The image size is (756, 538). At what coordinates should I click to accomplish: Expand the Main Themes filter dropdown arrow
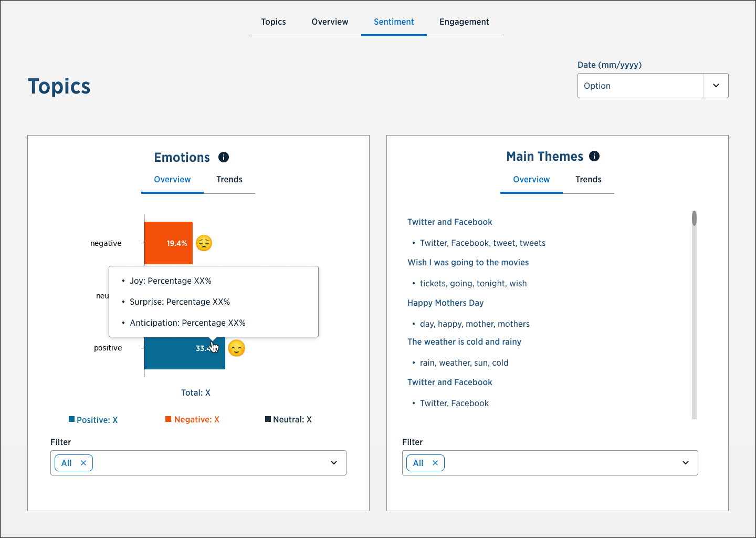(686, 463)
